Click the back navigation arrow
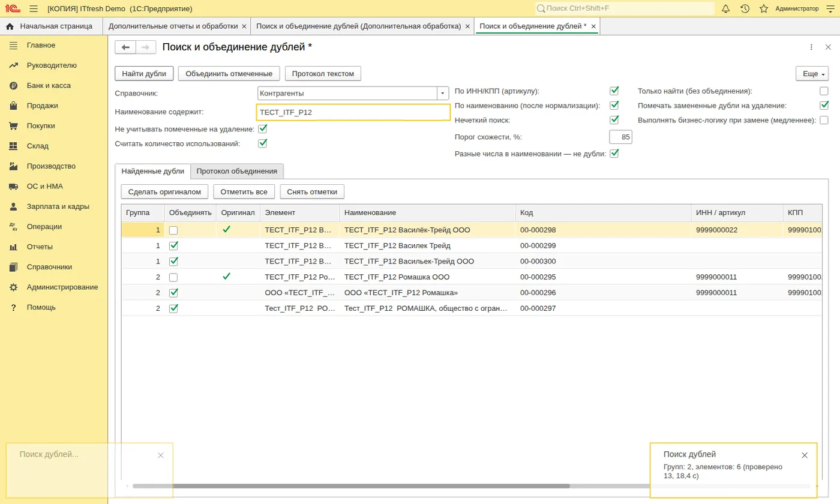This screenshot has height=504, width=840. pos(125,47)
